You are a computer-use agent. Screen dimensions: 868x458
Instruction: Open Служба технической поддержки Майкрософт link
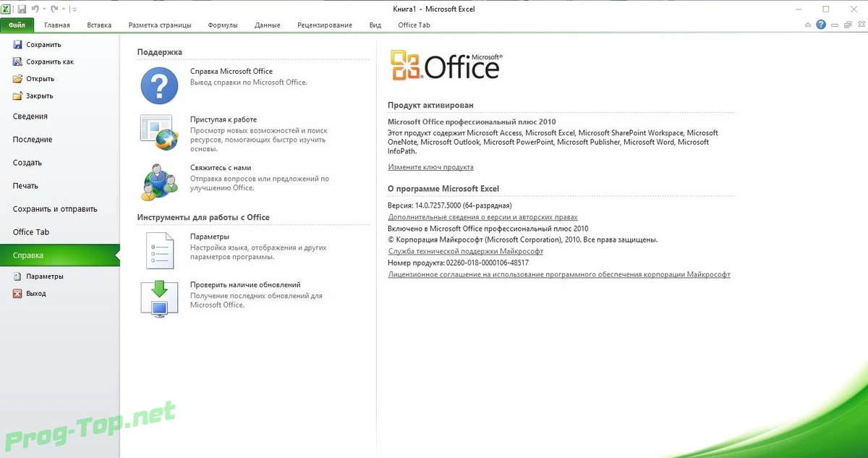pyautogui.click(x=465, y=251)
